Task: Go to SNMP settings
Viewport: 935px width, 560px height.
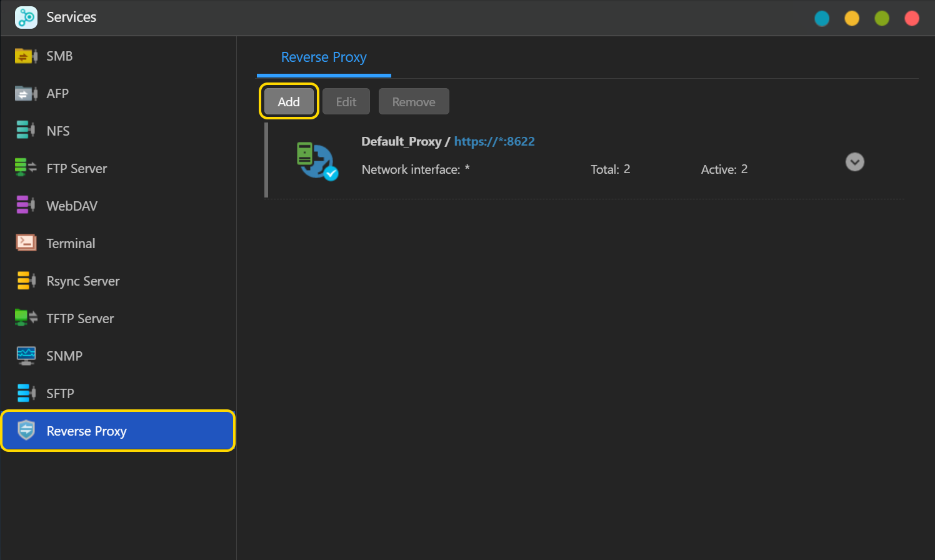Action: [118, 356]
